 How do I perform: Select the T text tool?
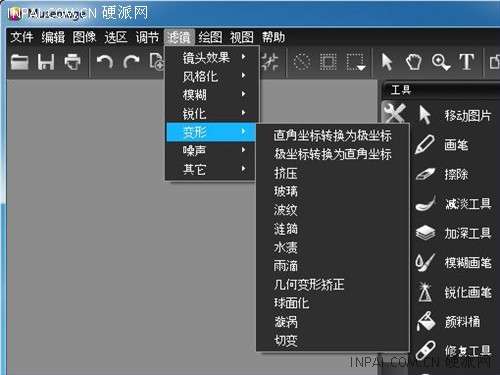467,62
